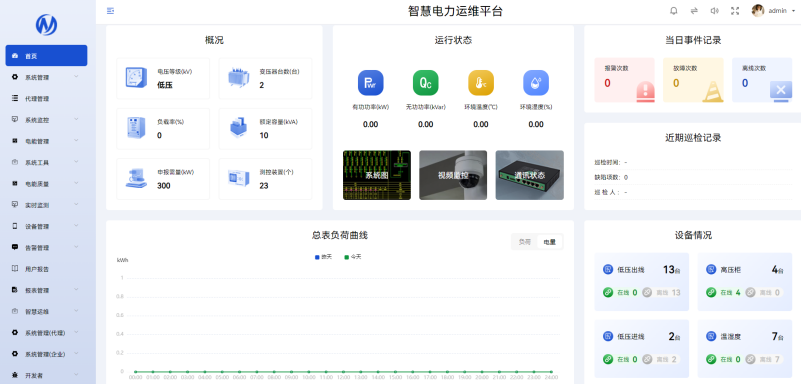
Task: Click the 巡检人 row text
Action: click(x=611, y=192)
